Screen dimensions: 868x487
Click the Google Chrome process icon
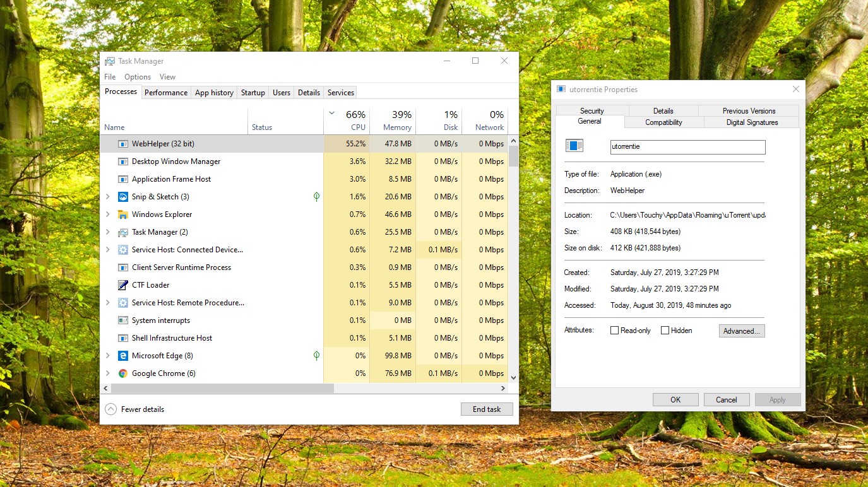[123, 373]
